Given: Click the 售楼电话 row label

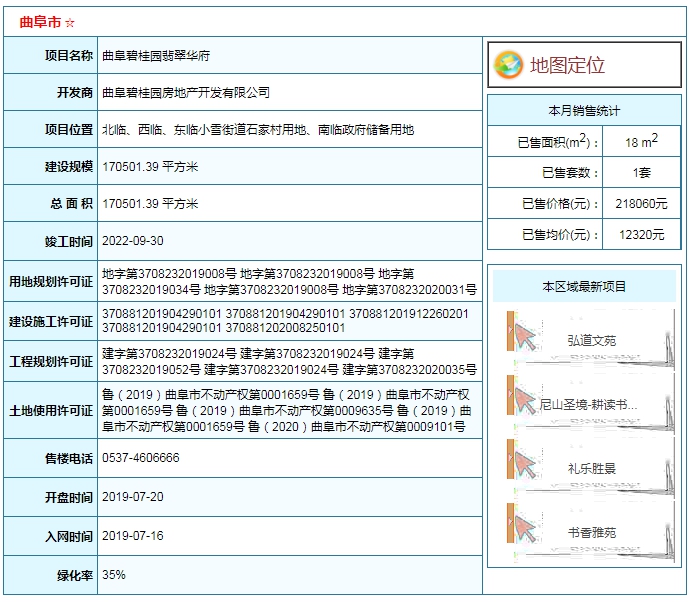Looking at the screenshot, I should coord(69,458).
